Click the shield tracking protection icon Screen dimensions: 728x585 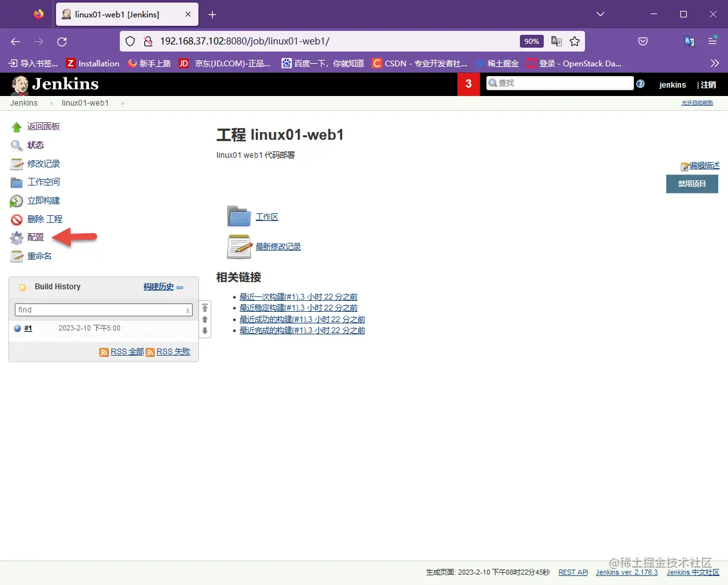click(131, 41)
